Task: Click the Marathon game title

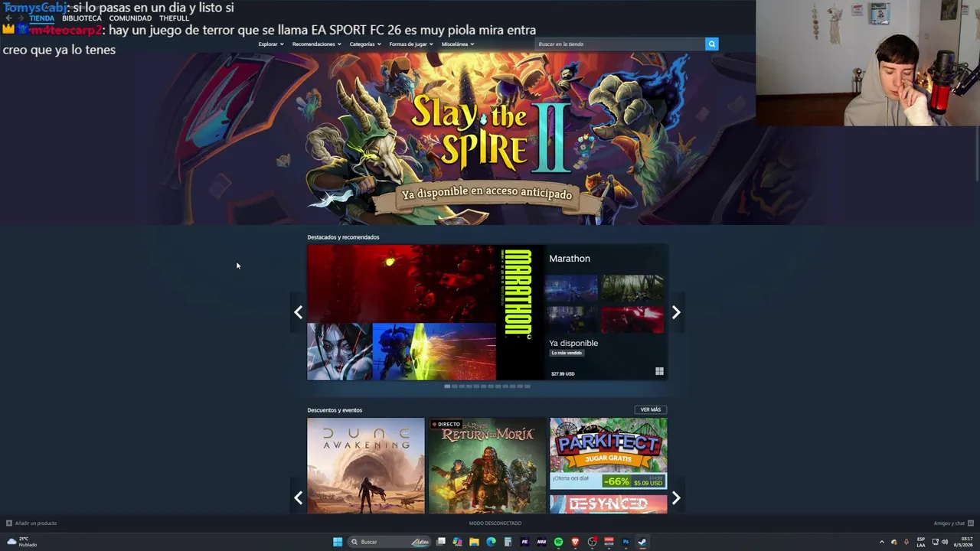Action: pos(570,259)
